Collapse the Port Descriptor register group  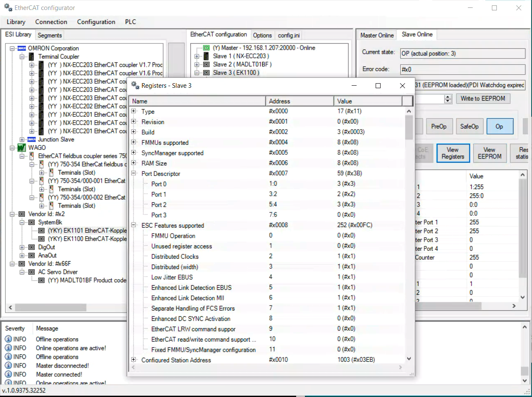pyautogui.click(x=134, y=173)
